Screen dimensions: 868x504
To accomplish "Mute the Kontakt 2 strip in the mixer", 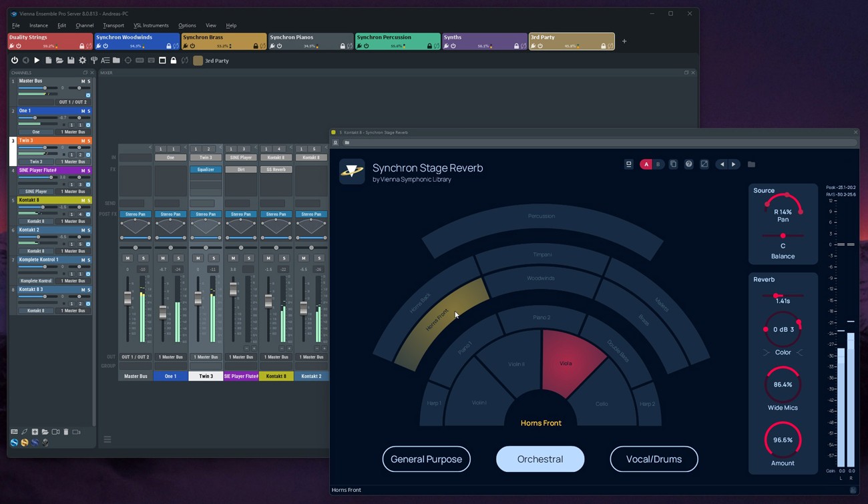I will tap(303, 258).
